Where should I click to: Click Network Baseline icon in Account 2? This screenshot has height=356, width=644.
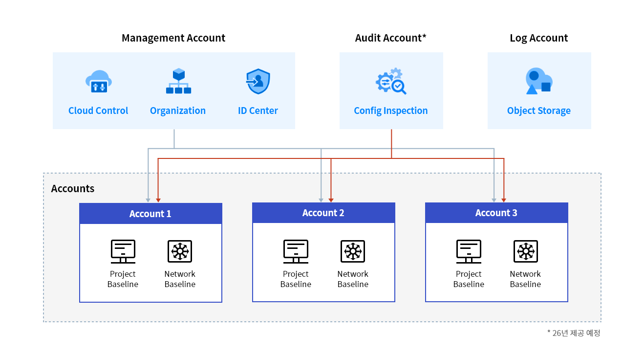[353, 251]
